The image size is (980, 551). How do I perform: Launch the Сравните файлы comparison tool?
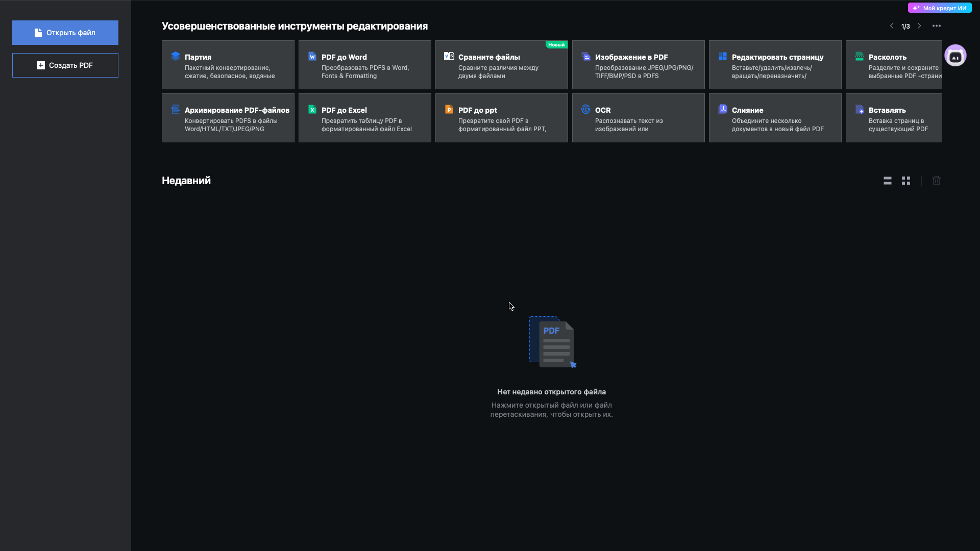click(x=501, y=65)
